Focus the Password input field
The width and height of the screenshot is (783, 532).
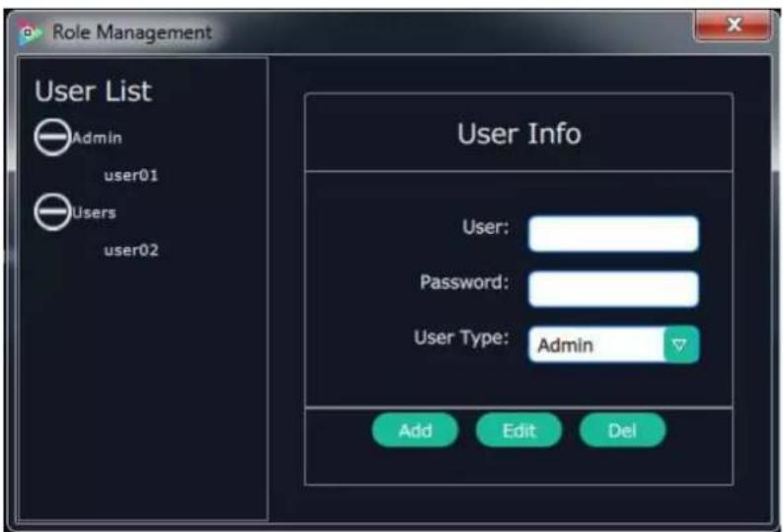pos(614,289)
